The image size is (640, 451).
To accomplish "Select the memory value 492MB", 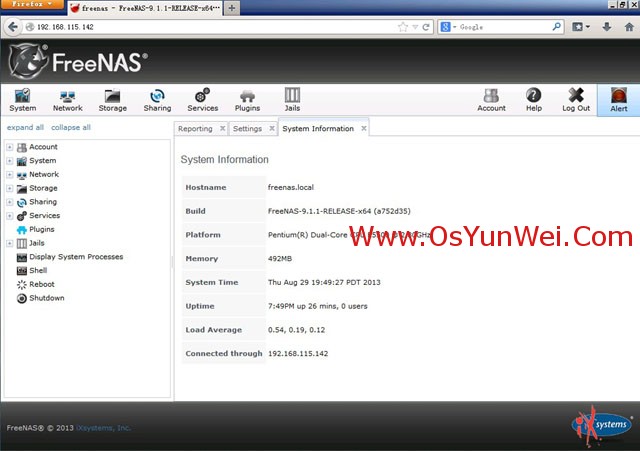I will click(280, 259).
